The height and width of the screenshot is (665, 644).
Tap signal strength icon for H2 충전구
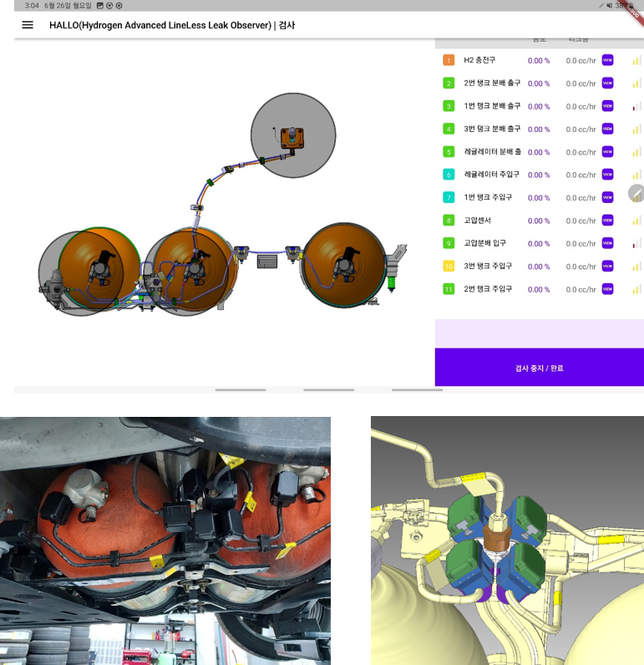[x=636, y=61]
